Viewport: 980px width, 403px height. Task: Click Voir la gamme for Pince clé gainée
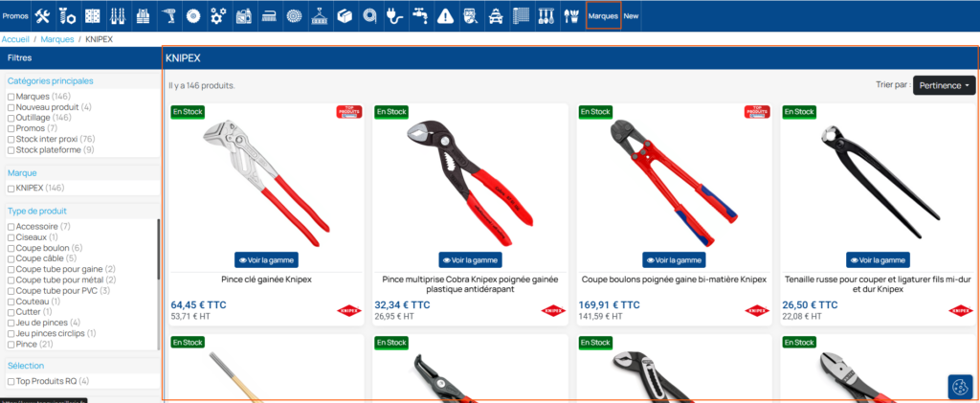266,260
